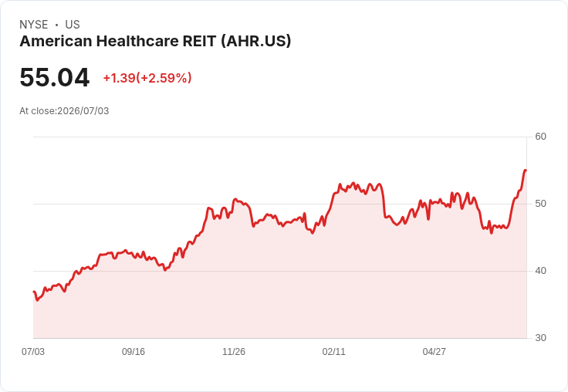The image size is (568, 392).
Task: Click the US market label
Action: coord(73,25)
